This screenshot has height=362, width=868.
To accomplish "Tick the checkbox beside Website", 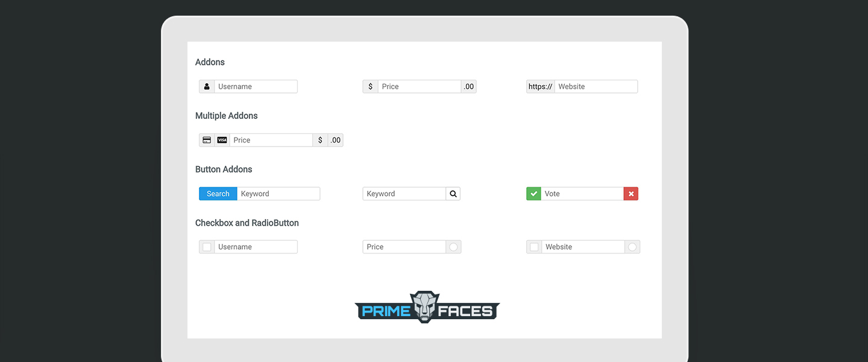I will point(534,247).
